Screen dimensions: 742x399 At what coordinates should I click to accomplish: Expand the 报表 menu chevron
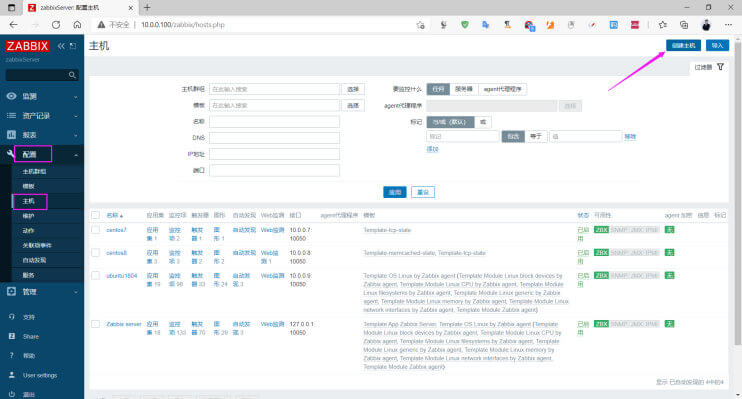point(76,135)
